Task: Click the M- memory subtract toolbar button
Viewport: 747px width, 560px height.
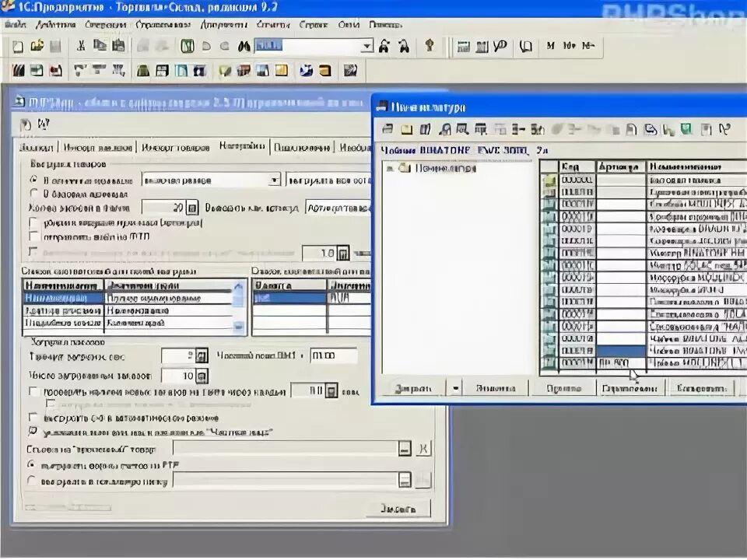Action: coord(588,46)
